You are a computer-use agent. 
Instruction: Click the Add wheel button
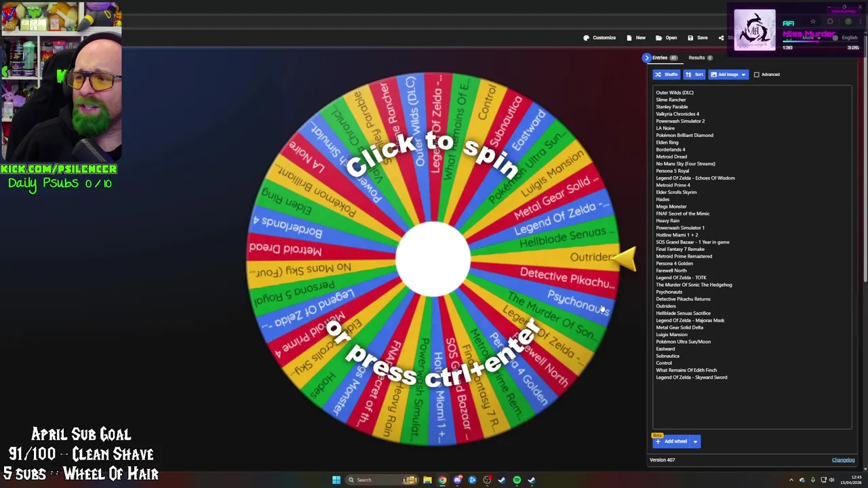[671, 441]
